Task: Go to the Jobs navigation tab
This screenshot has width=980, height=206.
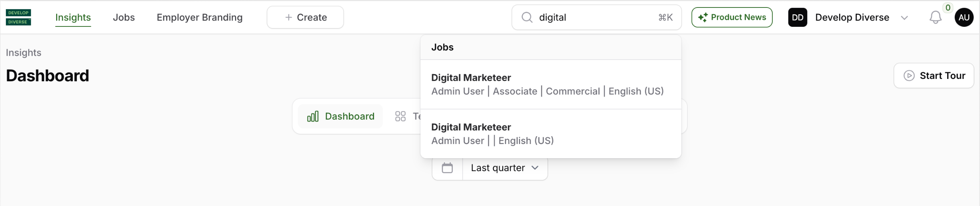Action: [124, 17]
